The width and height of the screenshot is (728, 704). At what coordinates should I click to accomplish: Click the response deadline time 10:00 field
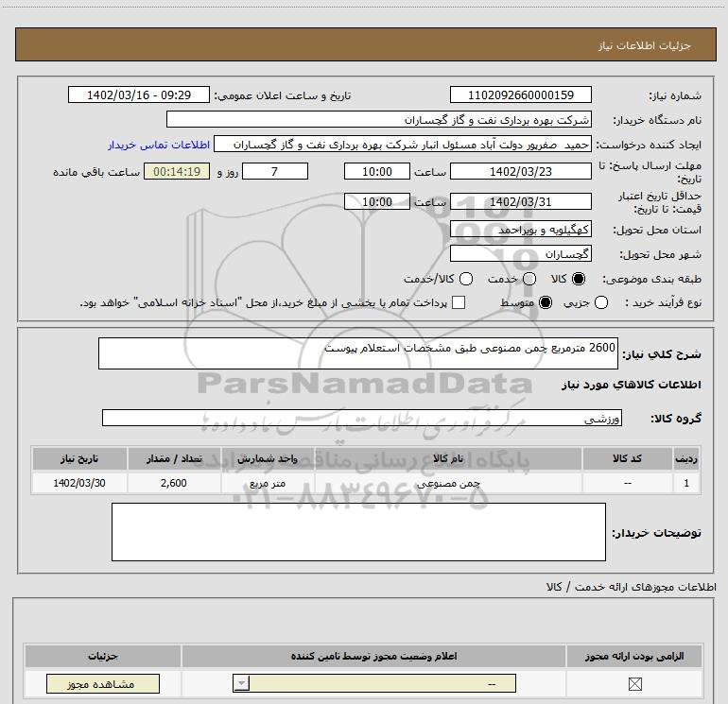pos(377,171)
